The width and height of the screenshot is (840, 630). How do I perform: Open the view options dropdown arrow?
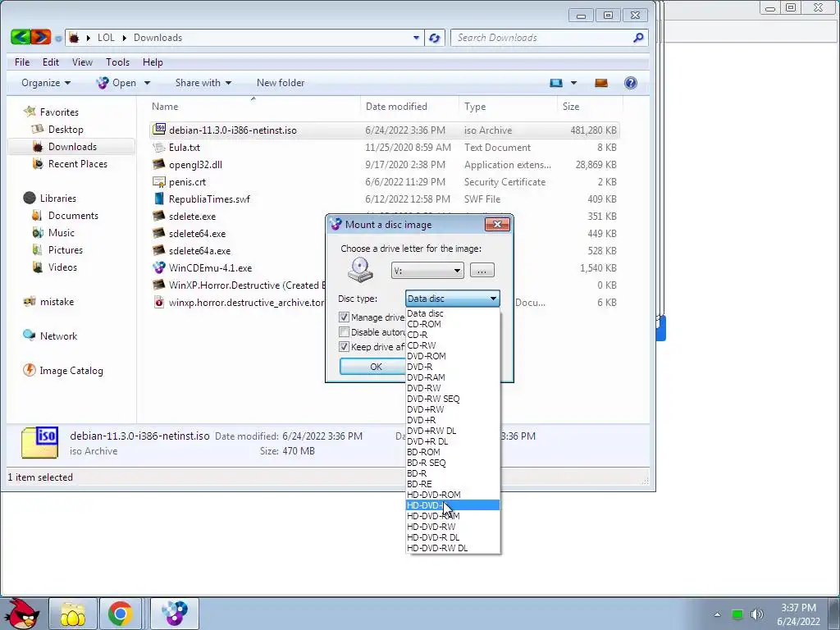(573, 83)
